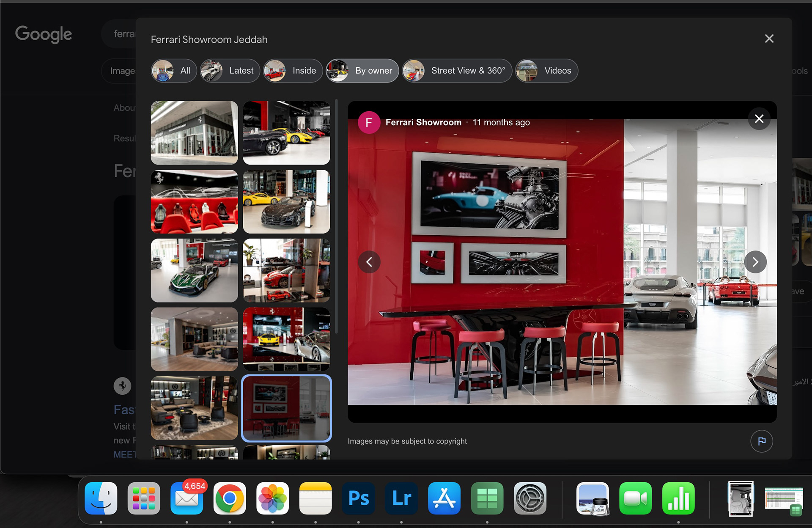
Task: Click the flag report image icon
Action: point(762,441)
